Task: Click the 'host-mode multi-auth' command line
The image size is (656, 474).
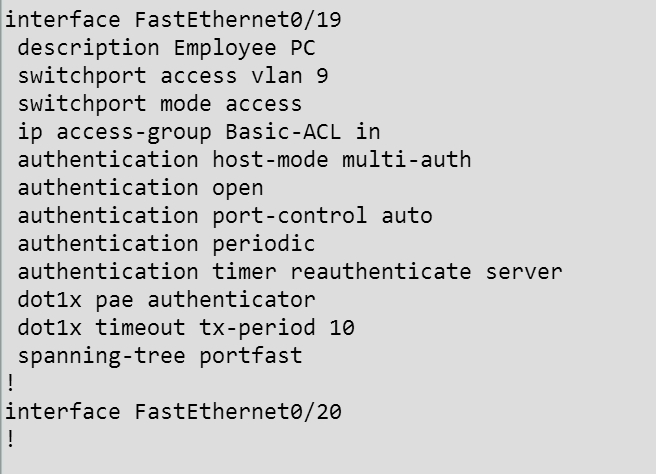Action: [x=245, y=160]
